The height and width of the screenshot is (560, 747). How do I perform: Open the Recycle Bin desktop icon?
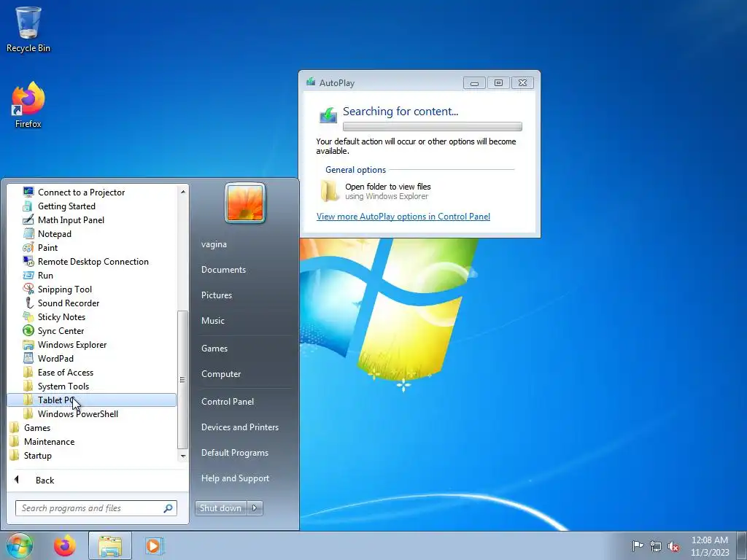28,29
